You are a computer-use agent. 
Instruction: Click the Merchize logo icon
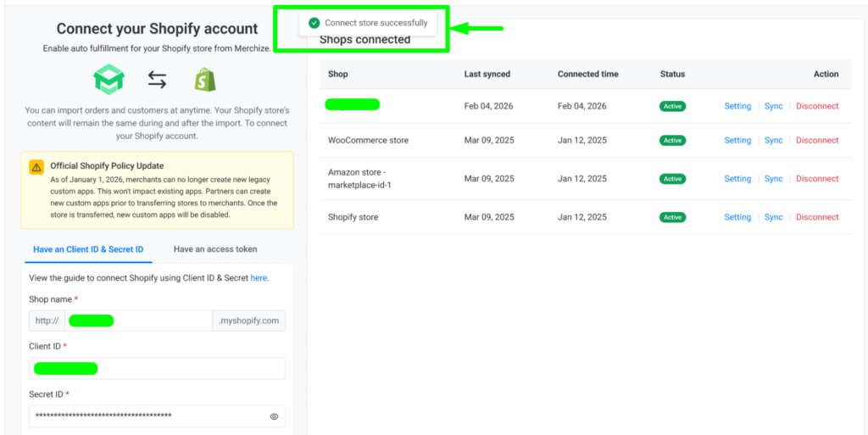[109, 80]
